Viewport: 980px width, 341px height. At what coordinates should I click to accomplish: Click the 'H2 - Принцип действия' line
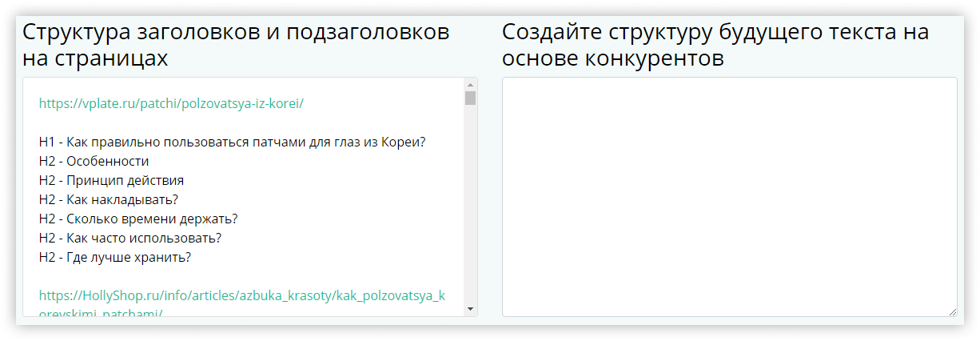[111, 180]
